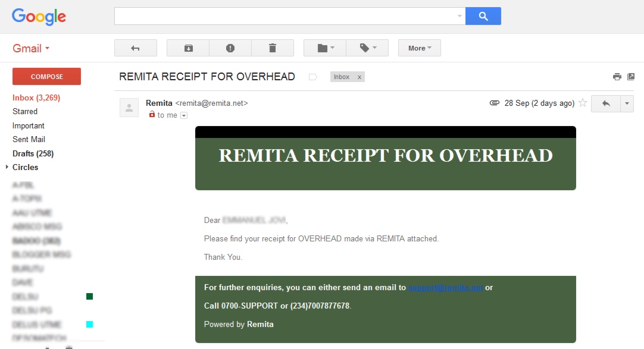Open the More actions menu
Screen dimensions: 644x349
click(420, 48)
